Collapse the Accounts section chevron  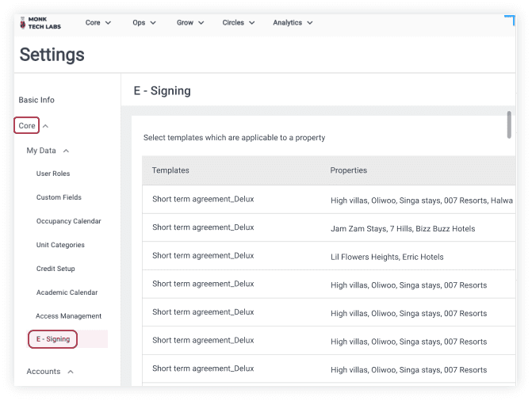(x=70, y=372)
